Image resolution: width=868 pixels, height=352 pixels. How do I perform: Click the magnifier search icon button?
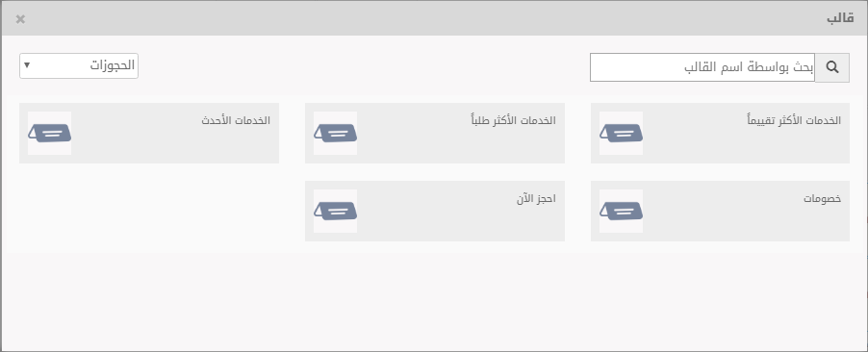832,67
